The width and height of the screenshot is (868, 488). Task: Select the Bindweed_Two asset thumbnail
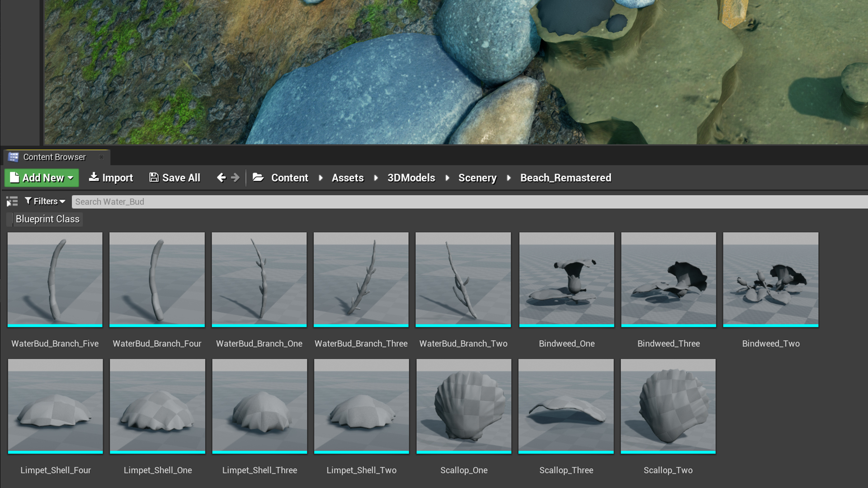[770, 280]
